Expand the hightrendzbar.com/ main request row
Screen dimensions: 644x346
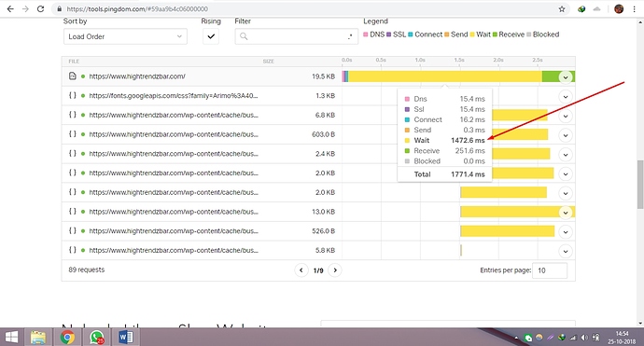pos(566,77)
